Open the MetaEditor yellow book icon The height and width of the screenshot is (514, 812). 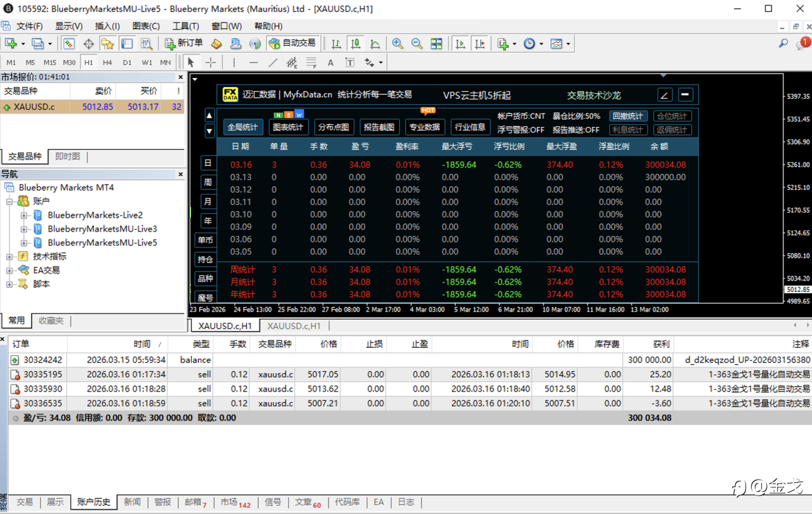click(x=216, y=44)
